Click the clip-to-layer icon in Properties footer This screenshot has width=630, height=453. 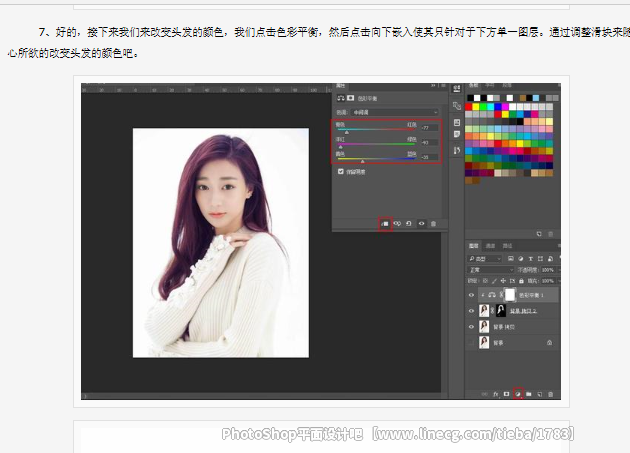click(385, 224)
